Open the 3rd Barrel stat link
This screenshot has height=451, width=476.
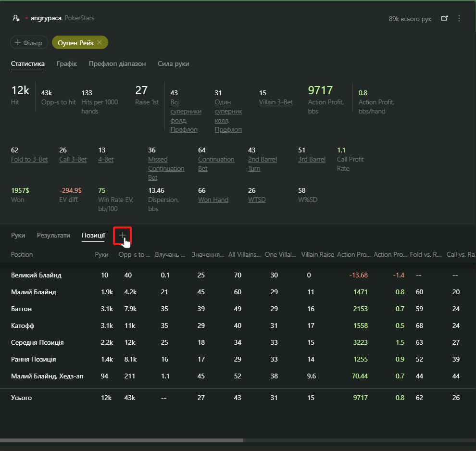[312, 159]
